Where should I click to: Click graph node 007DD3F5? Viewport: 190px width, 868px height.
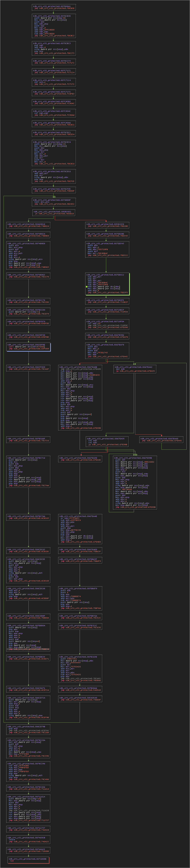107,301
